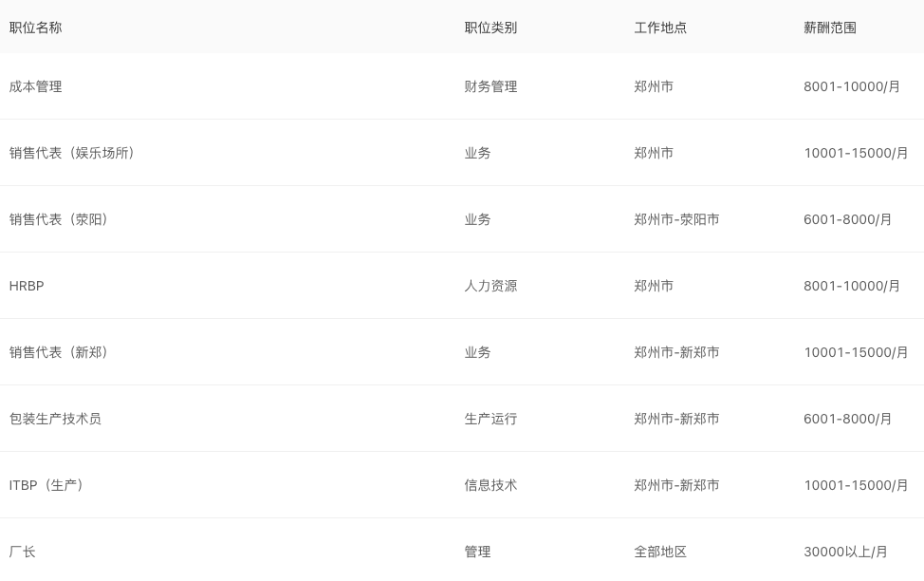Image resolution: width=924 pixels, height=581 pixels.
Task: Click the 财务管理 category cell
Action: (x=490, y=86)
